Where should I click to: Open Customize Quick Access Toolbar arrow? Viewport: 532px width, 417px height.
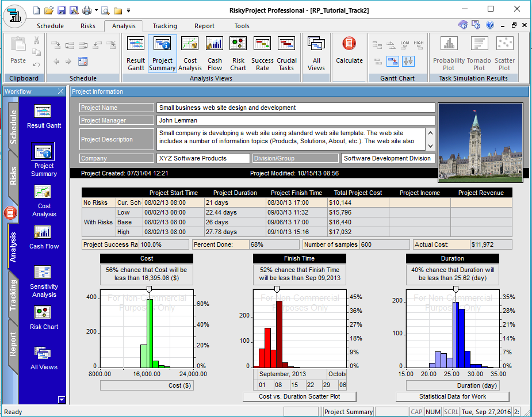129,11
